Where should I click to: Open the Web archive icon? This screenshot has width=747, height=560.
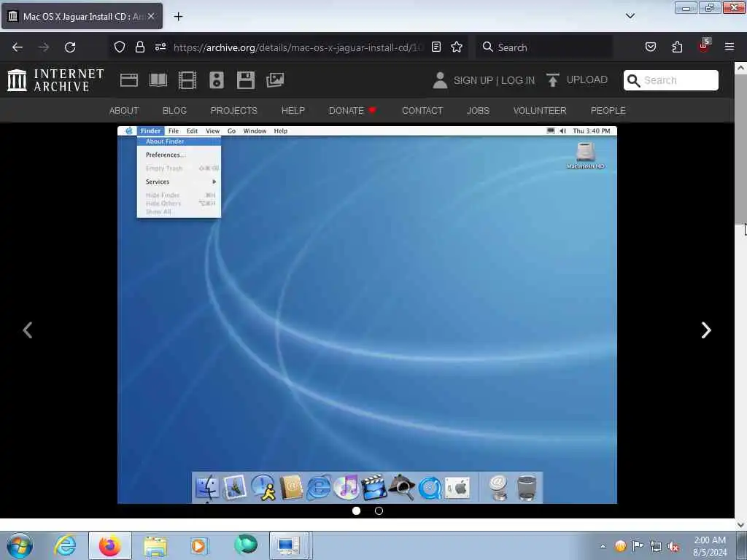128,80
